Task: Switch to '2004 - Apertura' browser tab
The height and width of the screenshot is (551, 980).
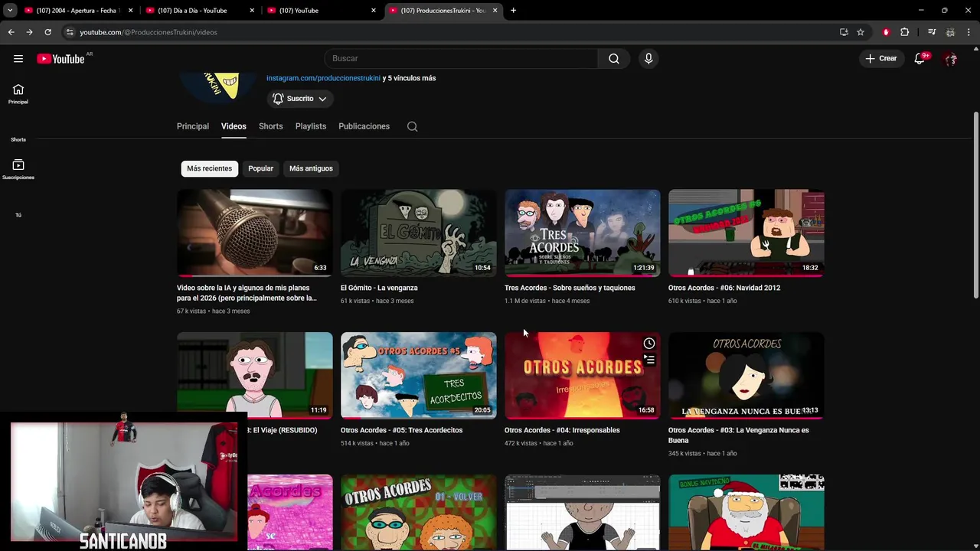Action: pyautogui.click(x=78, y=11)
